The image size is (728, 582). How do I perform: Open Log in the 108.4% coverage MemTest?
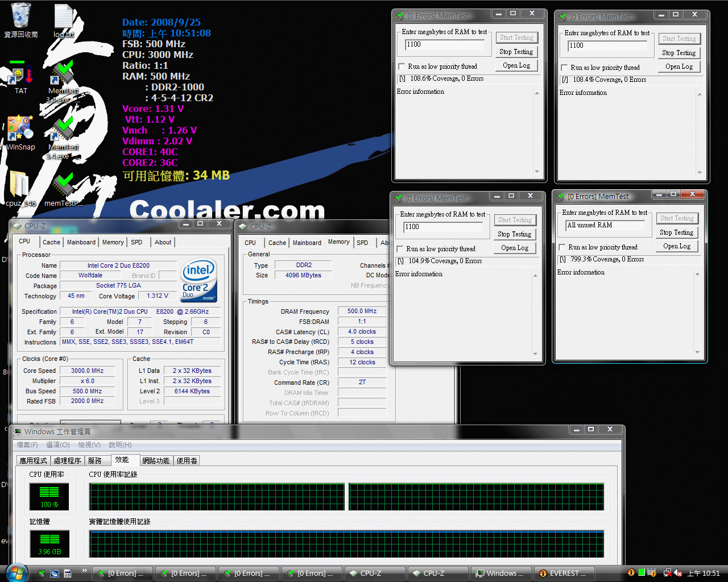pos(679,66)
